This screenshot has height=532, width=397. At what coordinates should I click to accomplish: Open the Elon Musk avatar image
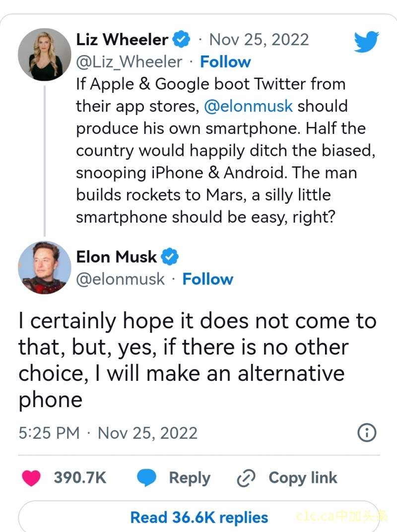click(x=45, y=268)
